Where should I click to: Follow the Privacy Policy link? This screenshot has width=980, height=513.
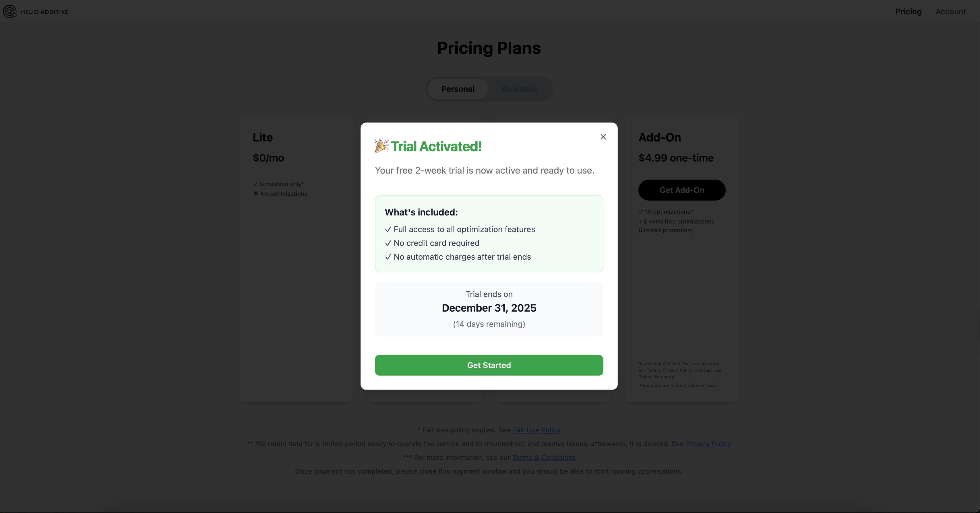coord(708,443)
